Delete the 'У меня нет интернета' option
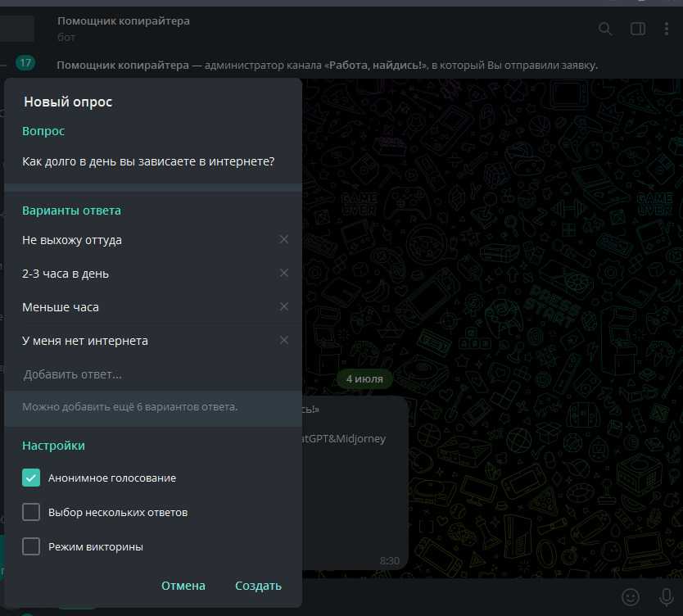 pyautogui.click(x=283, y=341)
